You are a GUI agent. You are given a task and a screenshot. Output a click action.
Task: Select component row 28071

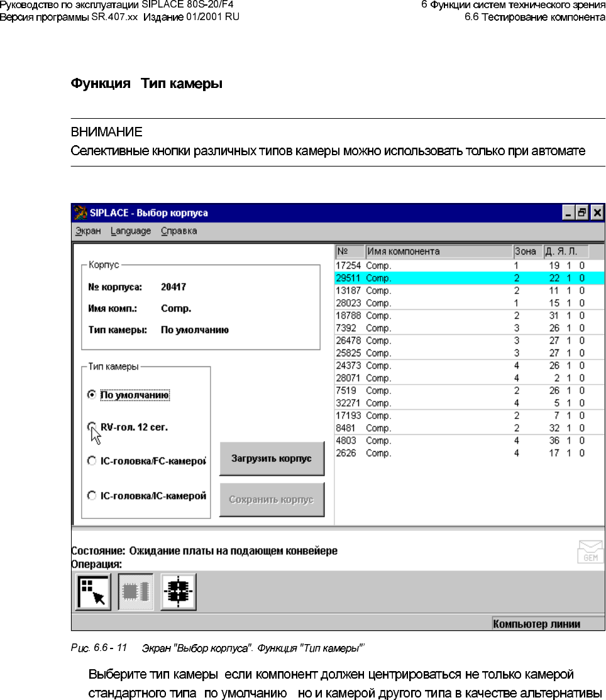(x=470, y=378)
